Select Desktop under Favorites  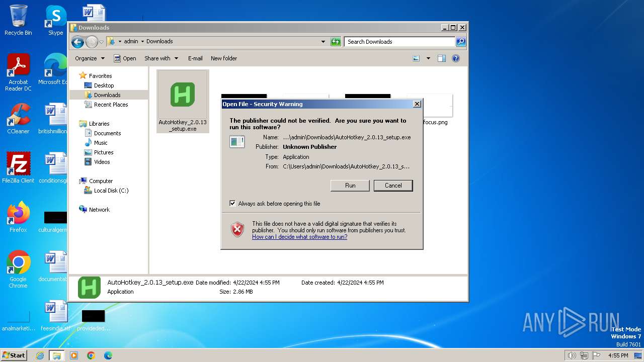(104, 85)
